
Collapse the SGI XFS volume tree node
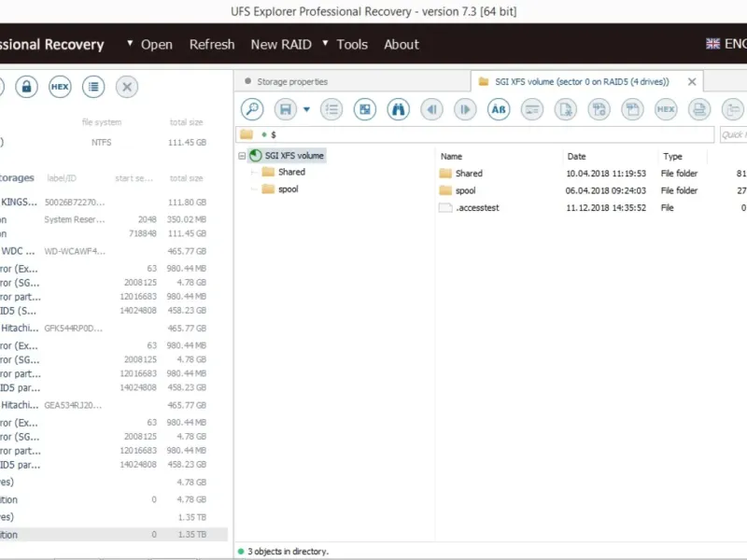242,156
